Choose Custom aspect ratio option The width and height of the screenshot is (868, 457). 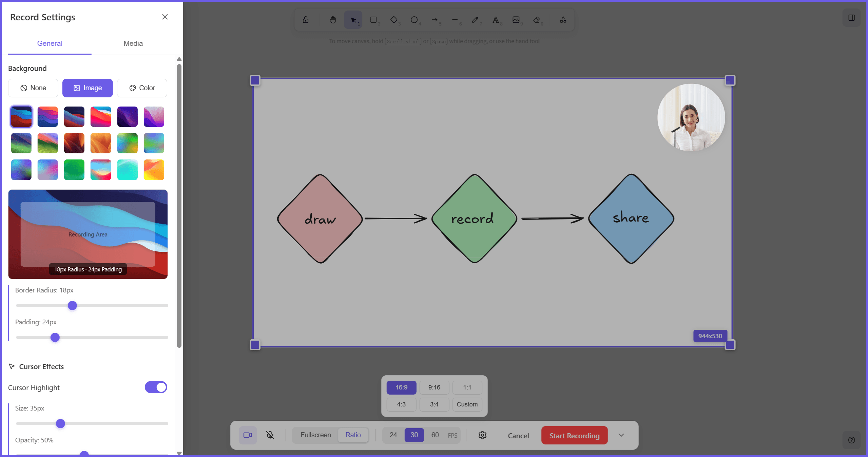pyautogui.click(x=467, y=404)
